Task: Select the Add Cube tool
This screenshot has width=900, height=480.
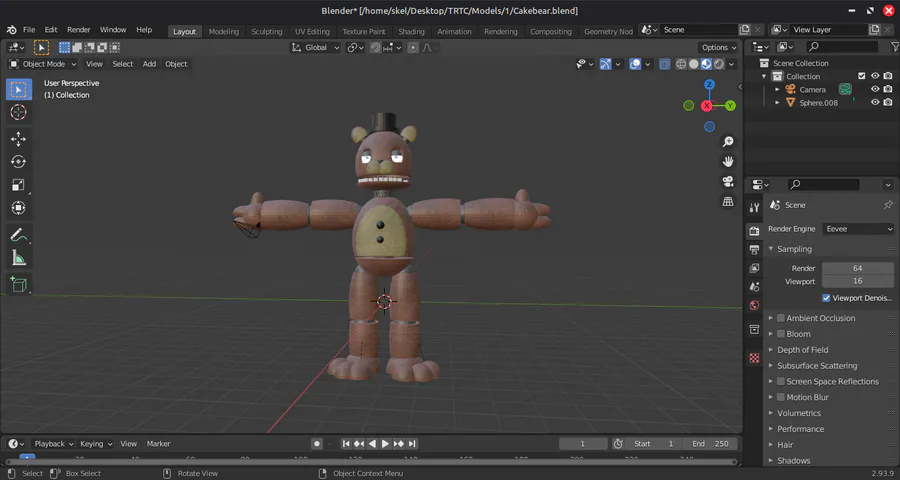Action: point(18,284)
